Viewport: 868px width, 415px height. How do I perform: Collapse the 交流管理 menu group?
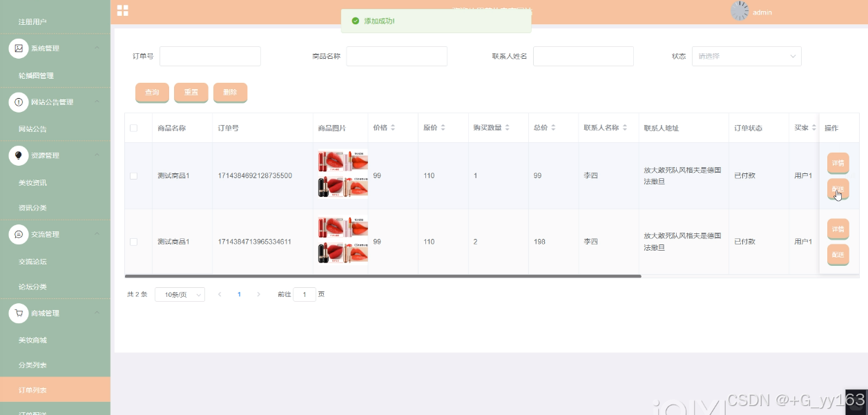click(97, 234)
